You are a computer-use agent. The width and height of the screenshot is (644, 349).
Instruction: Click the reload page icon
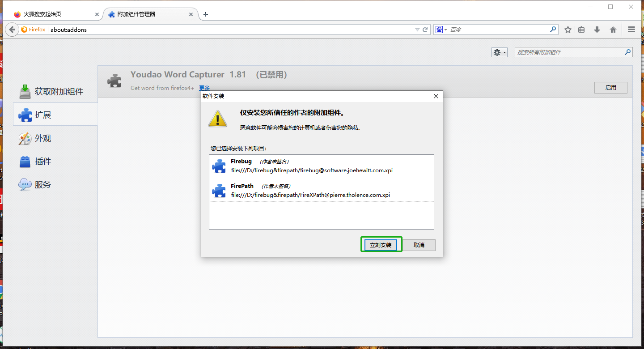pos(425,30)
